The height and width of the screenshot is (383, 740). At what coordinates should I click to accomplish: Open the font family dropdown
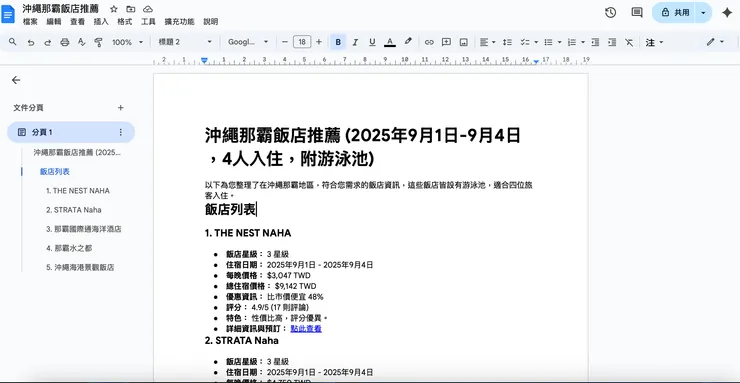248,42
